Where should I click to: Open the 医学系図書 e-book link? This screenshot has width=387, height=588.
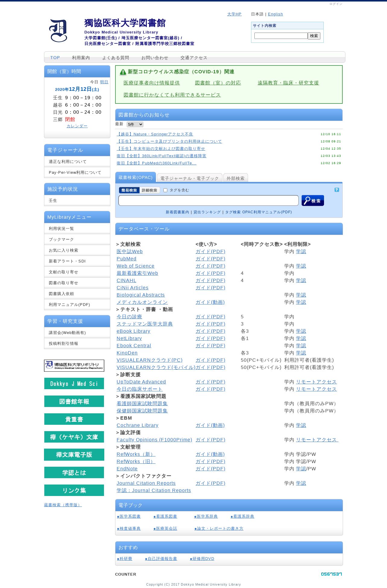[129, 516]
